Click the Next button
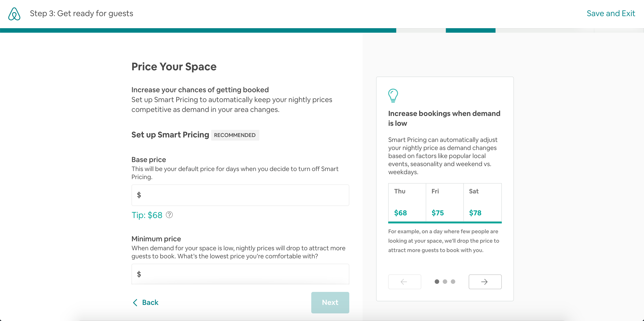This screenshot has height=321, width=644. point(330,302)
